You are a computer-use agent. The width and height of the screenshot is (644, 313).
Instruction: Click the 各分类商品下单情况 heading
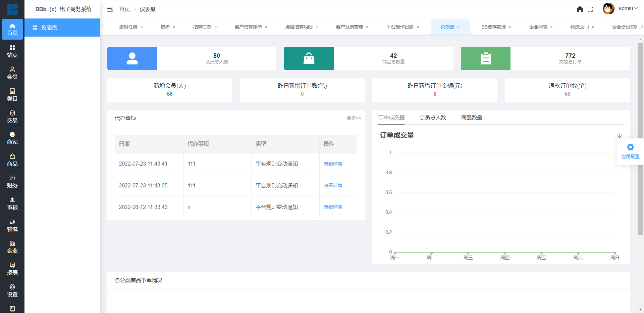(x=139, y=280)
